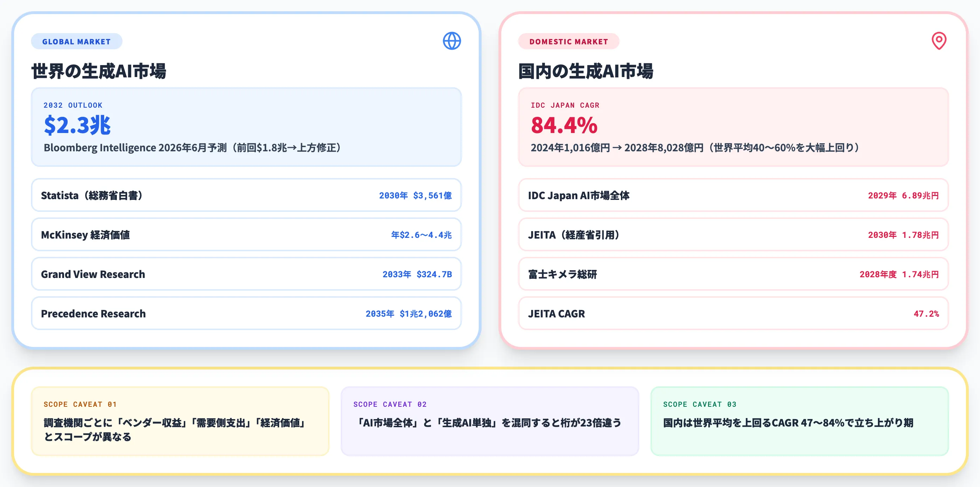The image size is (980, 487).
Task: Click the IDC JAPAN CAGR label
Action: tap(565, 105)
